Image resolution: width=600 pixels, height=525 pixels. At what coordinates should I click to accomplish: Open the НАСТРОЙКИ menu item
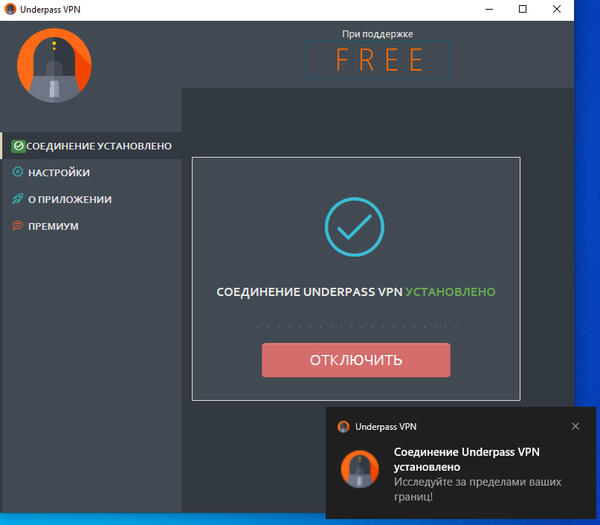tap(91, 172)
